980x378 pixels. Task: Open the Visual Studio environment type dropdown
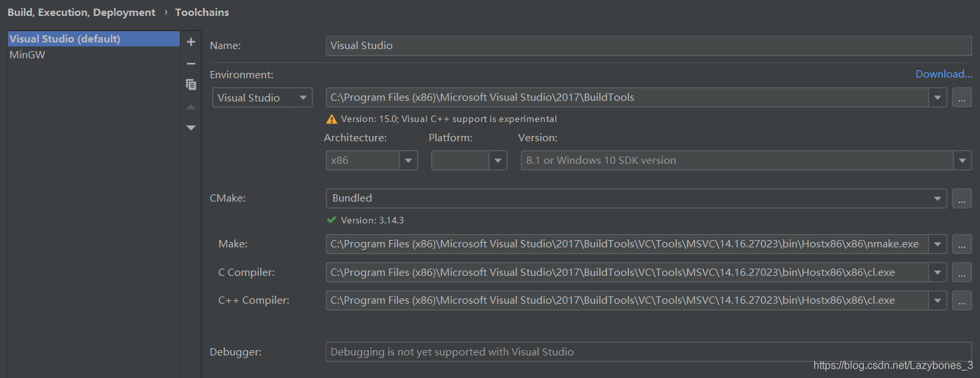(262, 97)
